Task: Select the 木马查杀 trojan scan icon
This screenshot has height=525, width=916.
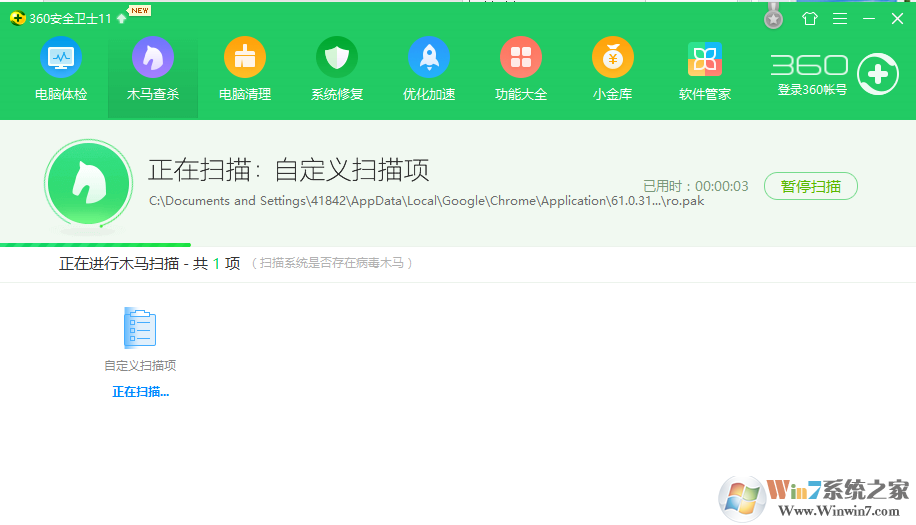Action: pos(153,58)
